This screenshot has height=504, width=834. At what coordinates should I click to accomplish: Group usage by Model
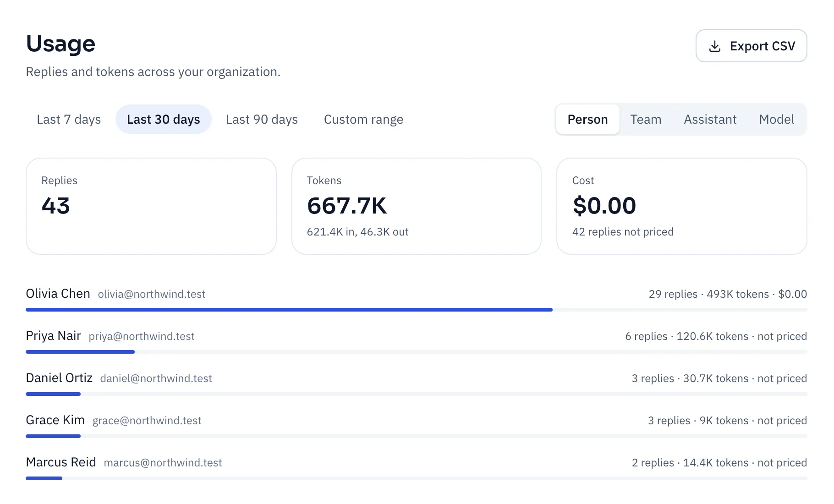click(777, 119)
